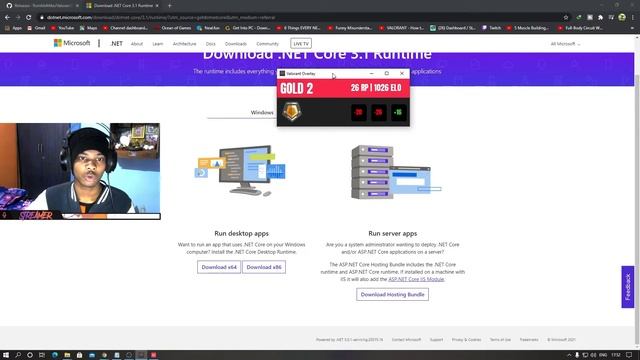Viewport: 640px width, 360px height.
Task: Click the Microsoft logo in the header
Action: (x=72, y=43)
